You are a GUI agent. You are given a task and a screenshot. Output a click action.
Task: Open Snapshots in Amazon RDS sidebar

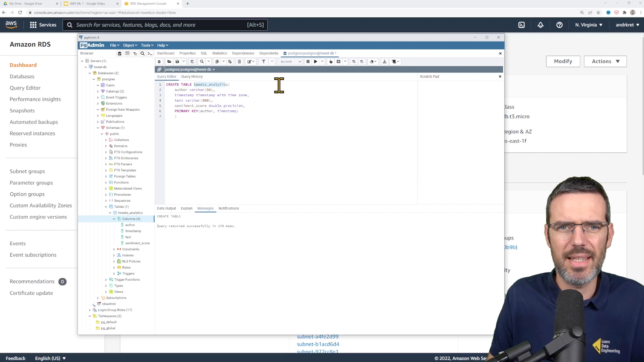point(22,111)
